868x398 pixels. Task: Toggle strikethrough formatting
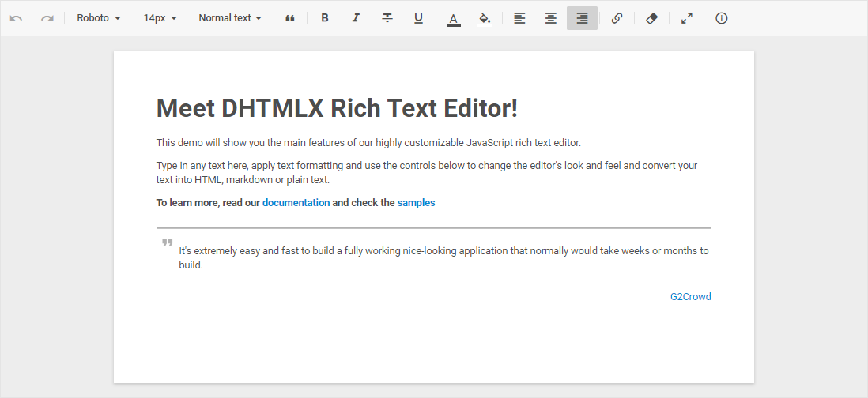(x=387, y=18)
